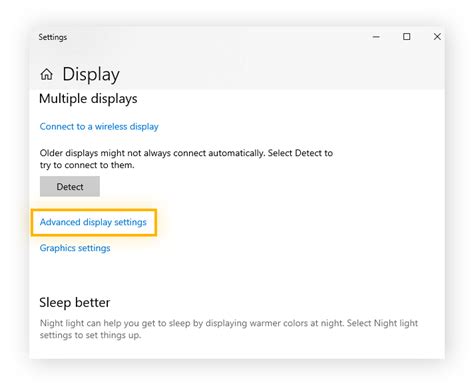474x384 pixels.
Task: Go to Settings home via house icon
Action: pyautogui.click(x=46, y=74)
